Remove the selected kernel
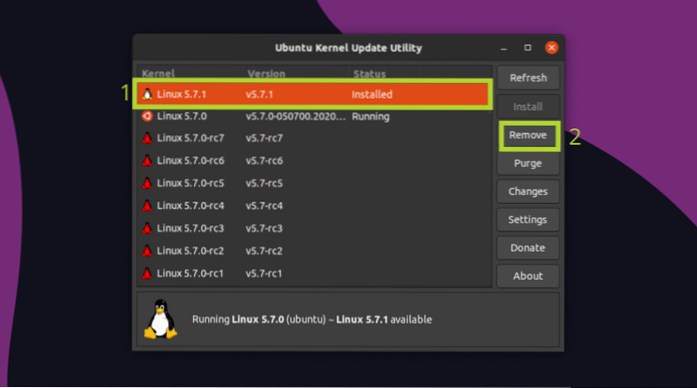 528,135
